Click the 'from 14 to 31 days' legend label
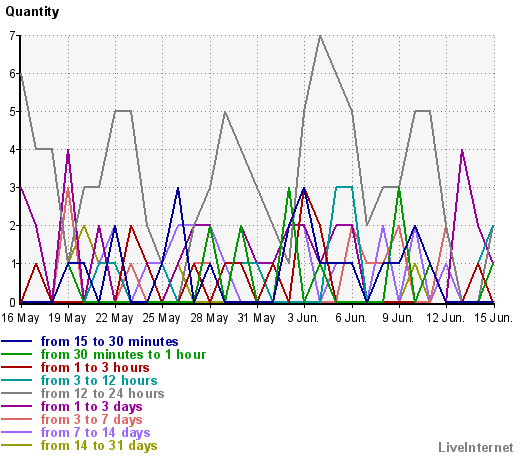 (x=99, y=446)
